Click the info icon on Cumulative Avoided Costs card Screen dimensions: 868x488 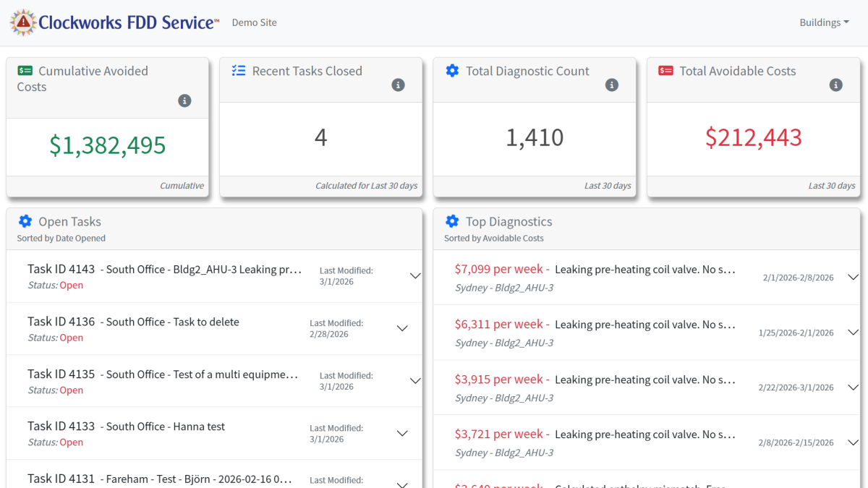tap(185, 100)
